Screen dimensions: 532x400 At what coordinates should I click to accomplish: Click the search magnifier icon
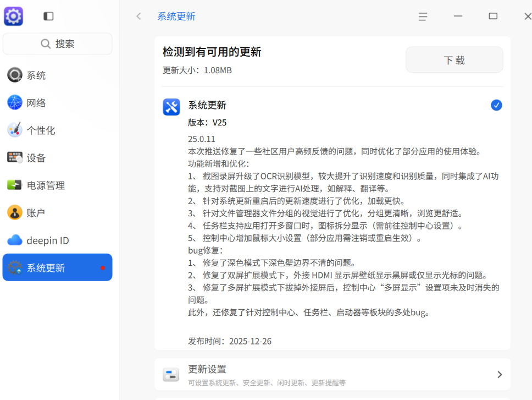click(x=46, y=44)
